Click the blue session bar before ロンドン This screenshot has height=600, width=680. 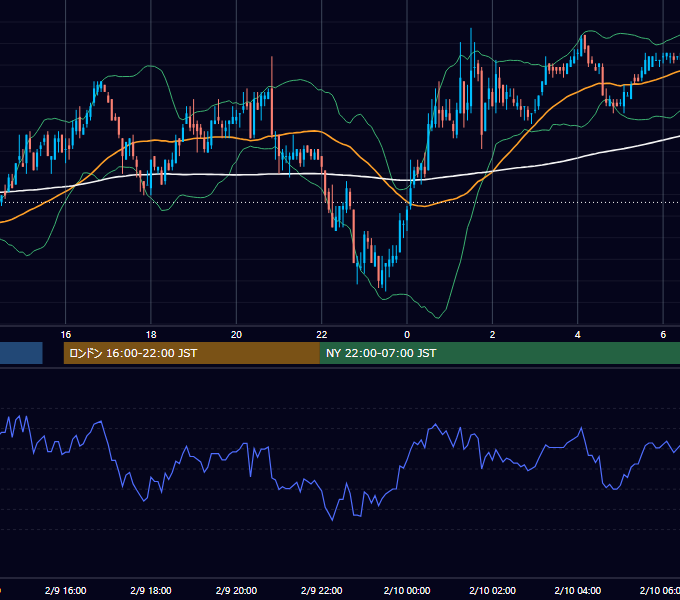tap(21, 353)
